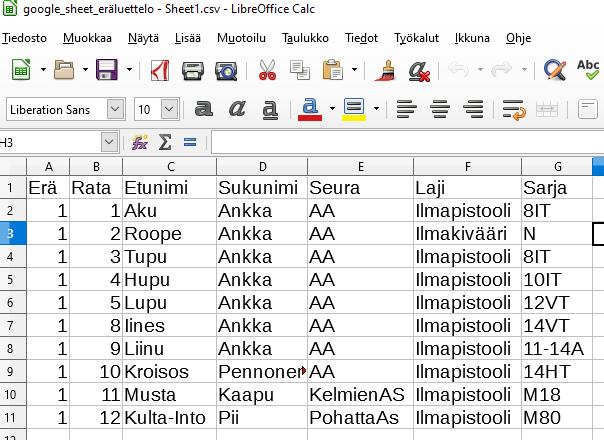Center cell content horizontally
This screenshot has width=604, height=440.
(440, 109)
